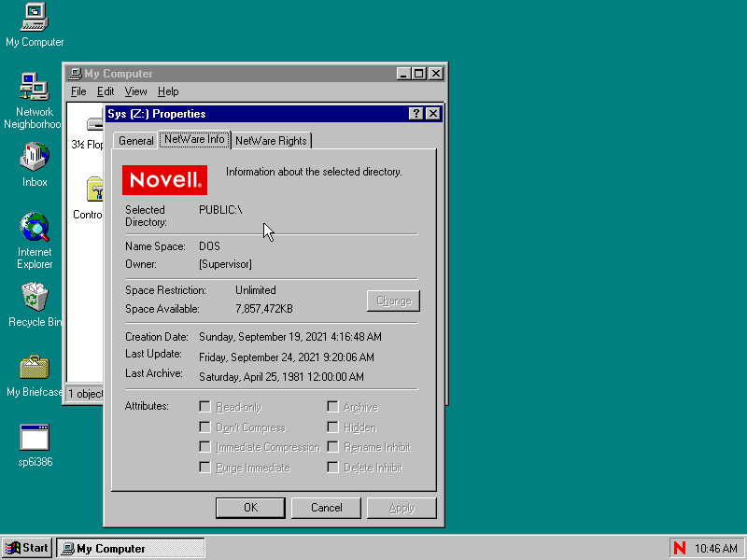Viewport: 747px width, 560px height.
Task: Click the My Computer taskbar button
Action: [131, 548]
